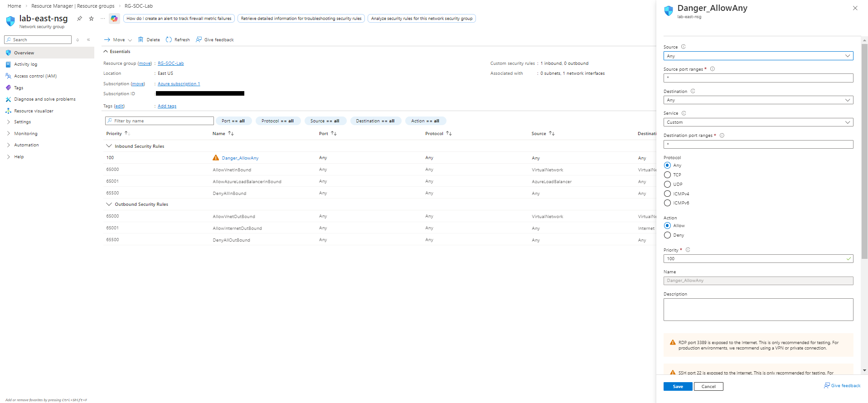
Task: Focus the Priority input field
Action: click(x=758, y=259)
